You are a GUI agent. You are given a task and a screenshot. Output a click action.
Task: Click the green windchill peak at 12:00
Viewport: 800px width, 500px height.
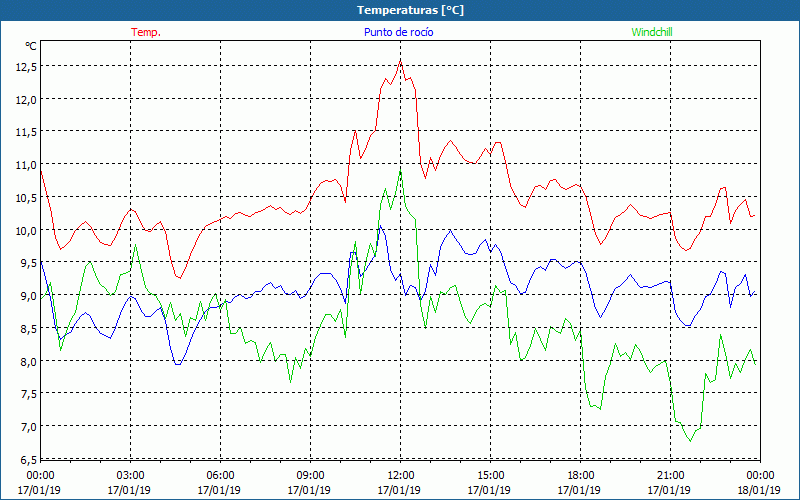pyautogui.click(x=401, y=170)
